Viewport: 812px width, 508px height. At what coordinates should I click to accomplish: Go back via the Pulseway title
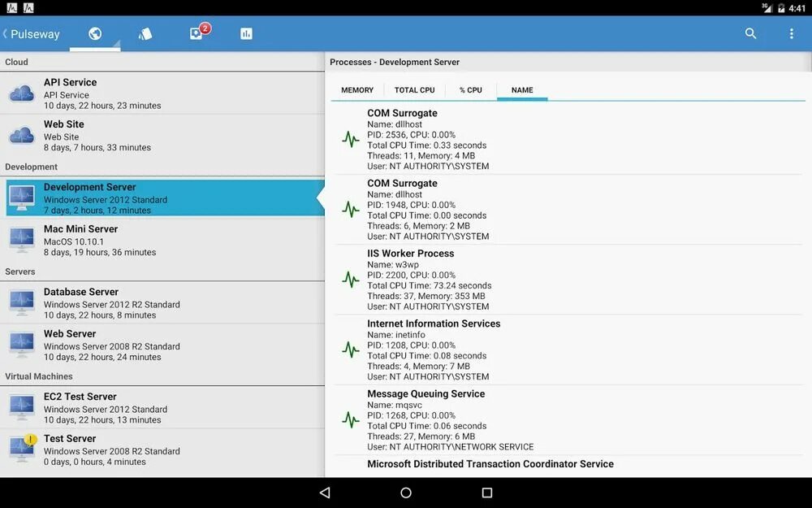click(31, 34)
